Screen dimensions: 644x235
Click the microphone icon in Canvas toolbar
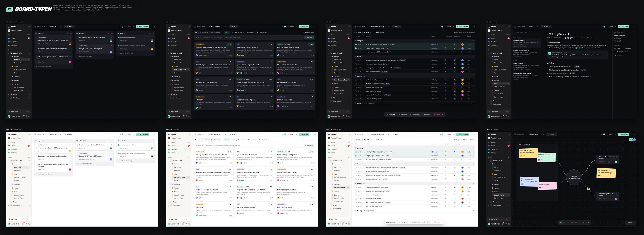pyautogui.click(x=588, y=222)
